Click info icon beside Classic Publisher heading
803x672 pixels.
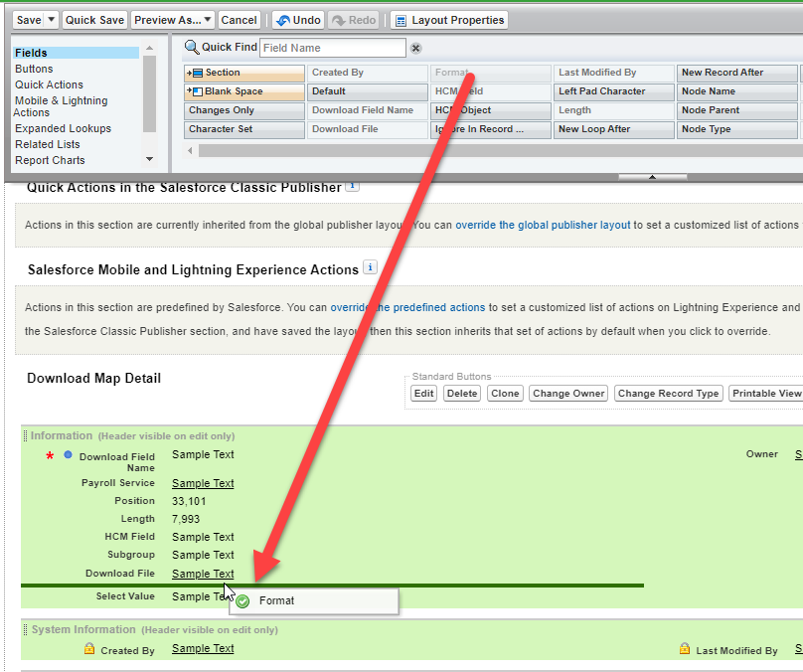(x=352, y=186)
